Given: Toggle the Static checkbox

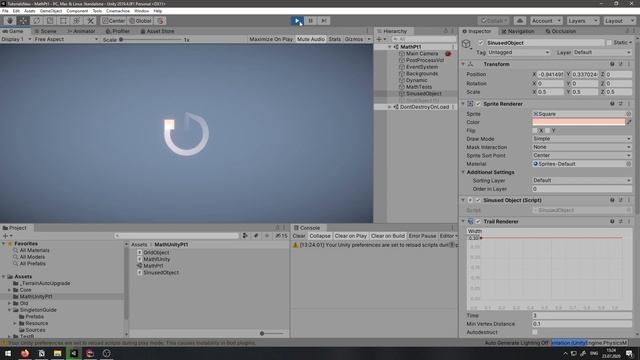Looking at the screenshot, I should point(609,43).
